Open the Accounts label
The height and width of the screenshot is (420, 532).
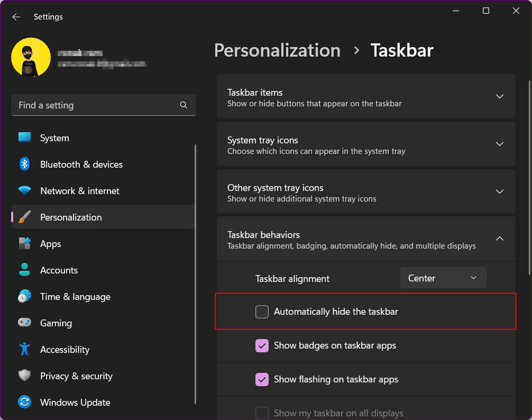[59, 270]
